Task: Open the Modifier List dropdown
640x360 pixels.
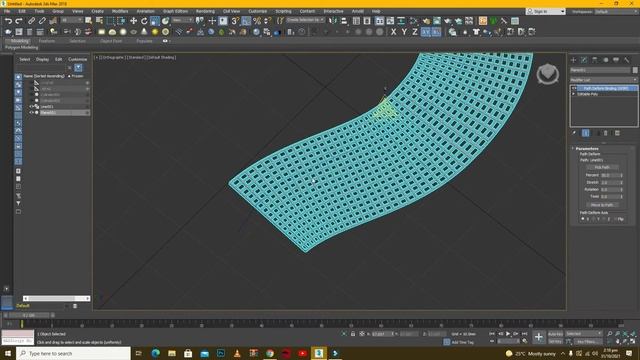Action: [603, 80]
